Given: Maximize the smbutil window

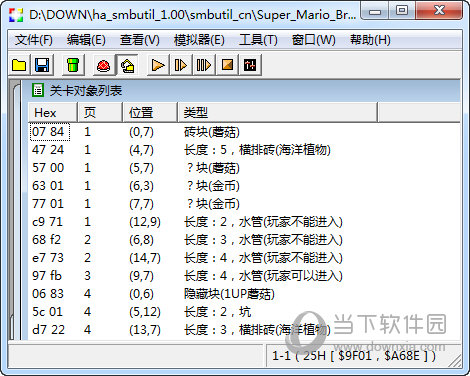Looking at the screenshot, I should pos(402,11).
